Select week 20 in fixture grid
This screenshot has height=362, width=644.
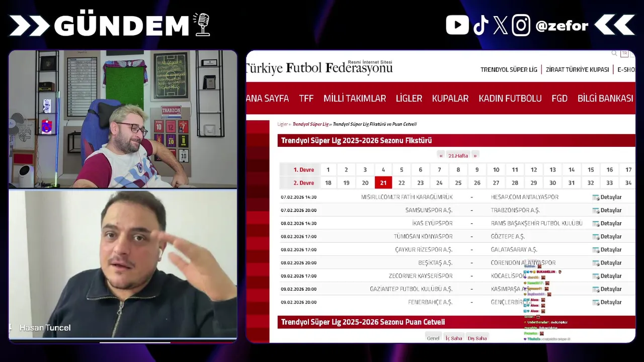[365, 183]
